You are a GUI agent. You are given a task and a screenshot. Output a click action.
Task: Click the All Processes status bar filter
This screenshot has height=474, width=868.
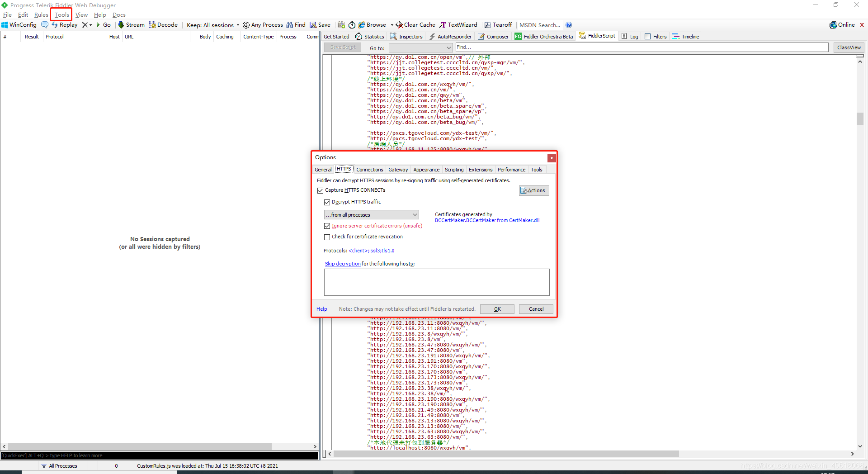tap(59, 466)
